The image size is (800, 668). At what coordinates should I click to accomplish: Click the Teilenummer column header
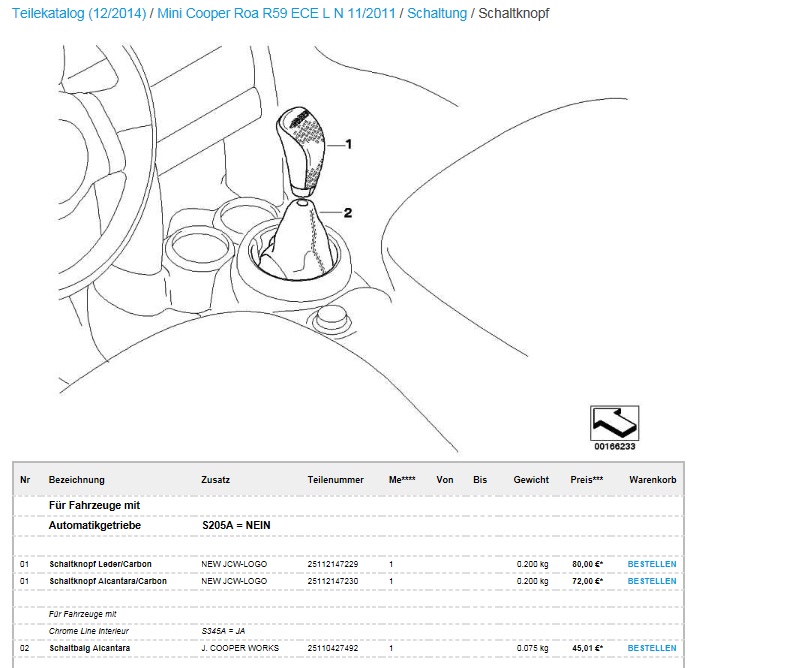(335, 480)
